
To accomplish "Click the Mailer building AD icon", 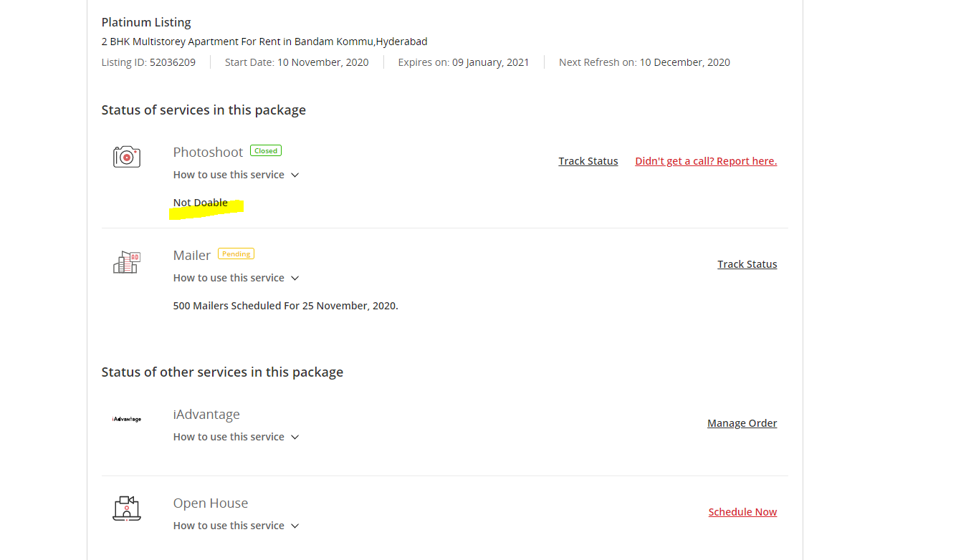I will pyautogui.click(x=127, y=262).
